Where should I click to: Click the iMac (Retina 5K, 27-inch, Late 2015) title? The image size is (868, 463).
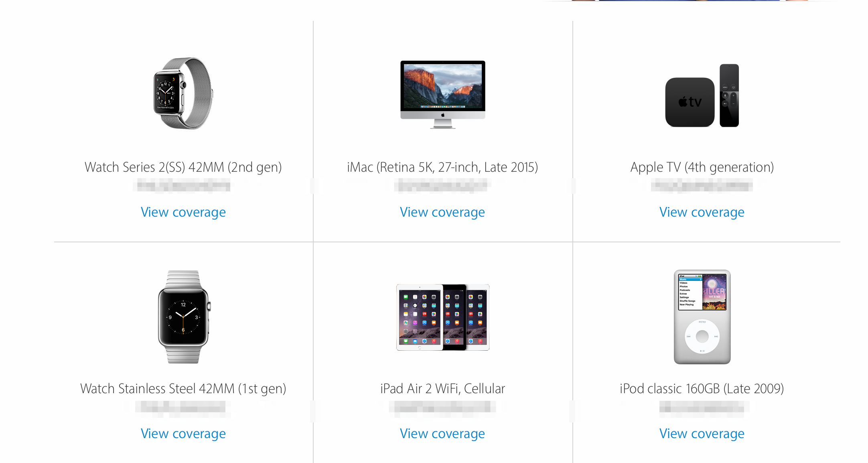point(442,167)
